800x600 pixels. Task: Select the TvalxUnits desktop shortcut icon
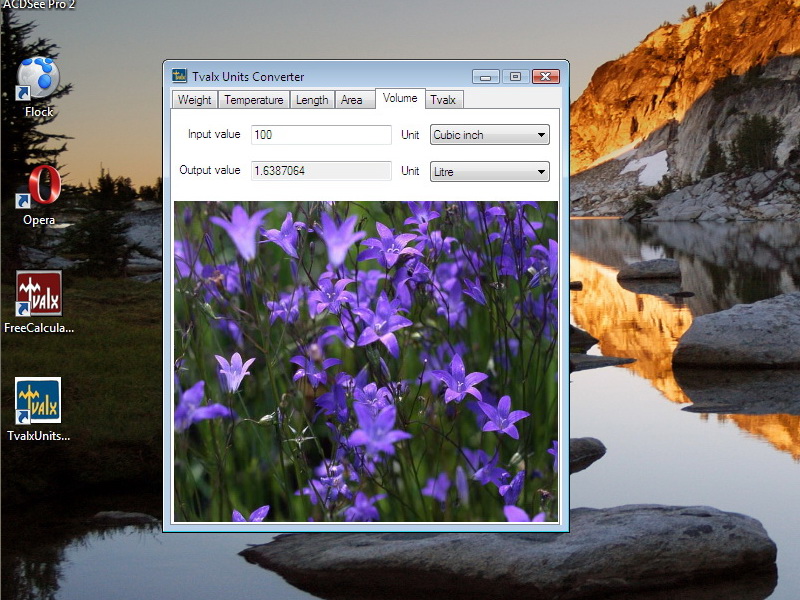39,402
